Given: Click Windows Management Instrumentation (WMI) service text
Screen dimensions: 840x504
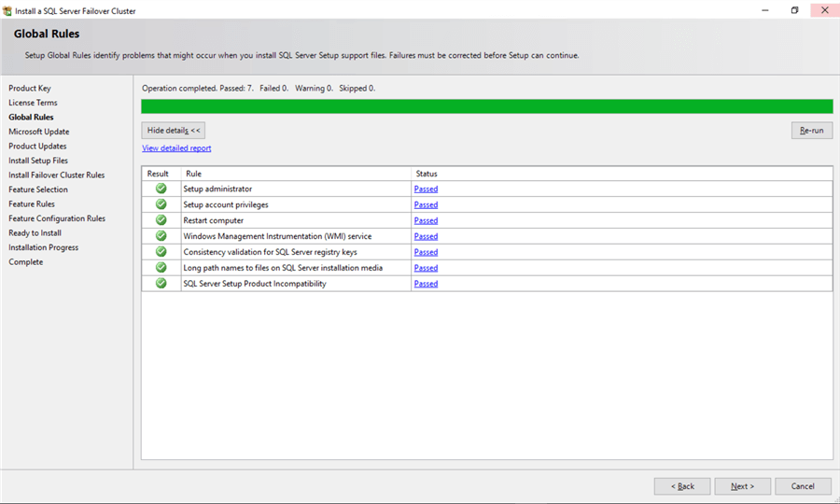Looking at the screenshot, I should pos(277,235).
